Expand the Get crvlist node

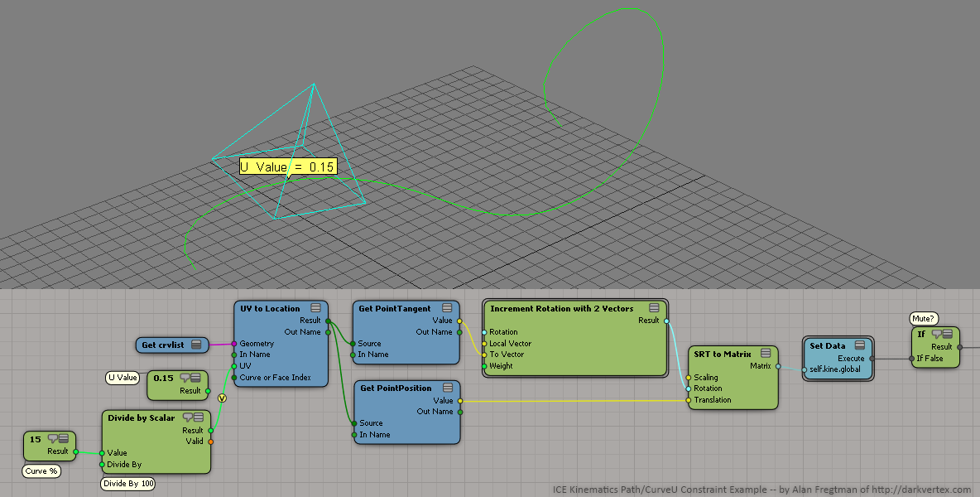pyautogui.click(x=198, y=345)
